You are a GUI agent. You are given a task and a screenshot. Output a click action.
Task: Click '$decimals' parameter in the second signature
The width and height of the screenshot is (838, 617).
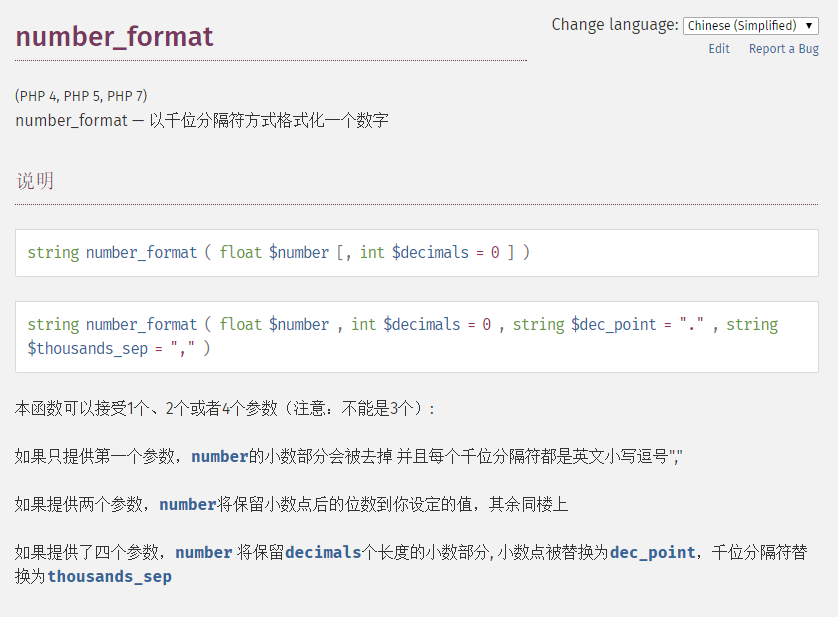point(422,325)
